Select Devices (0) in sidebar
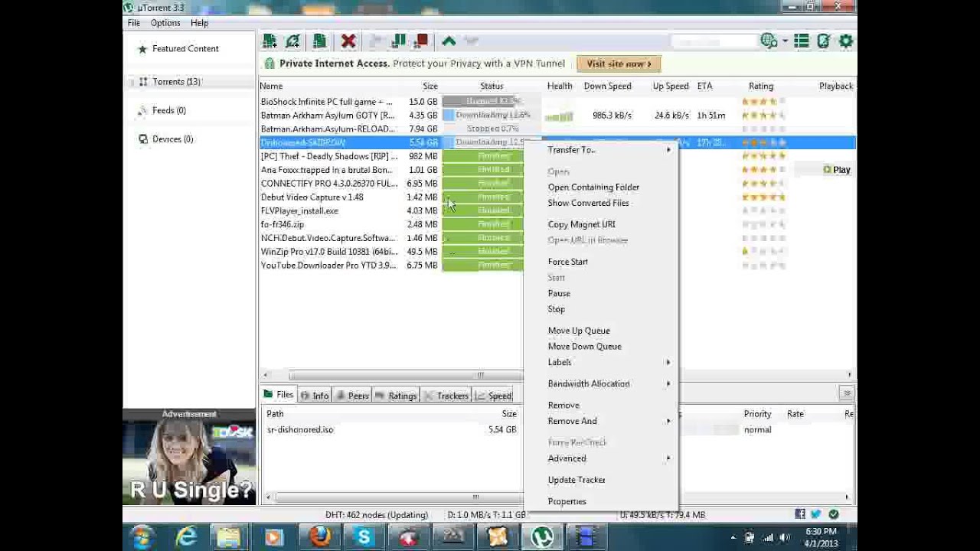 (x=172, y=139)
